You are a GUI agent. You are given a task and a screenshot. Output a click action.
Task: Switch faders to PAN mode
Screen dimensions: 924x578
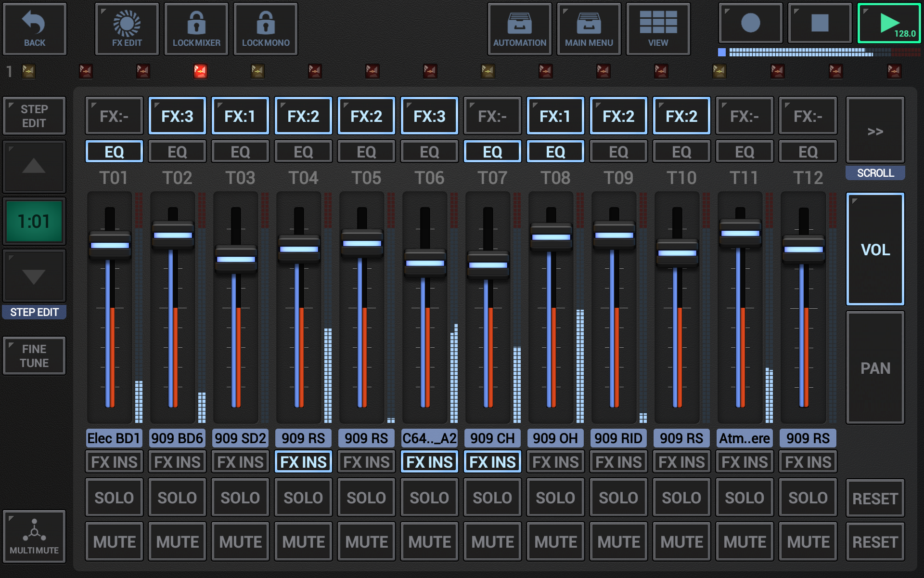[875, 368]
